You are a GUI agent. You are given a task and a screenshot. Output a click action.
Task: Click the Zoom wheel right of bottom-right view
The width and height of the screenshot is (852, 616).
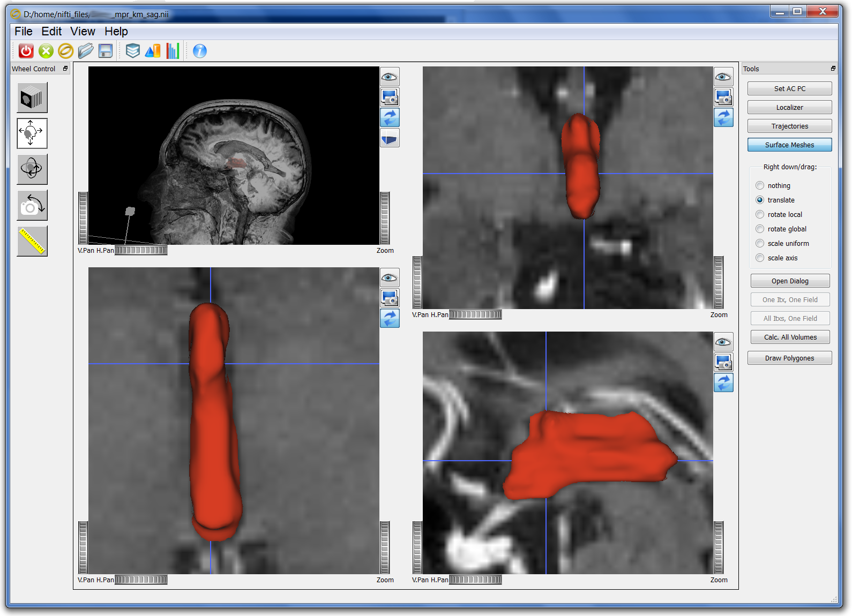click(719, 547)
